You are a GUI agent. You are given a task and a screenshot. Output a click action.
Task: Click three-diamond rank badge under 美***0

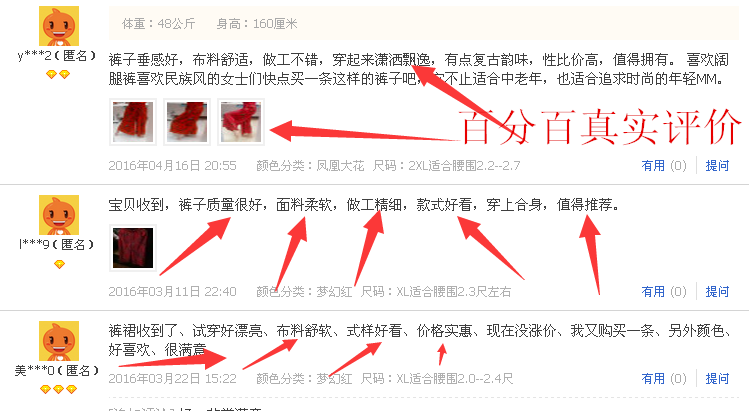click(x=58, y=389)
